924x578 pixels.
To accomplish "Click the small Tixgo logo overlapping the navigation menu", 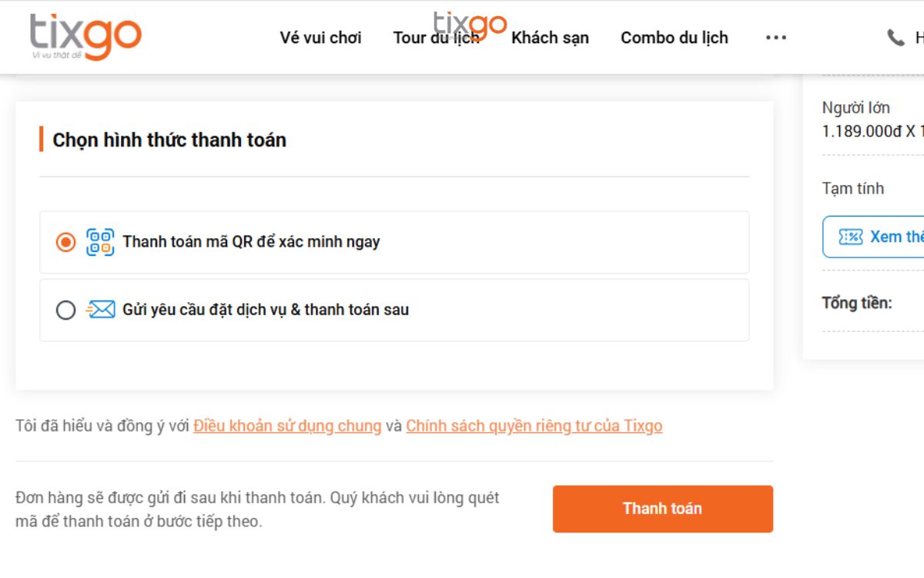I will (470, 24).
